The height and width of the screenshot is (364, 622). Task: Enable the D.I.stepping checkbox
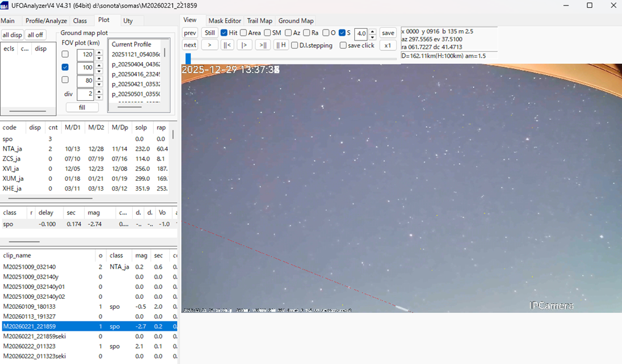pyautogui.click(x=295, y=45)
